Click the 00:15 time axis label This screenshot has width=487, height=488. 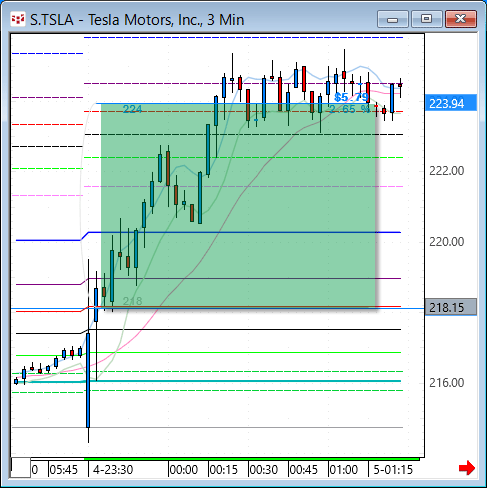(x=223, y=470)
